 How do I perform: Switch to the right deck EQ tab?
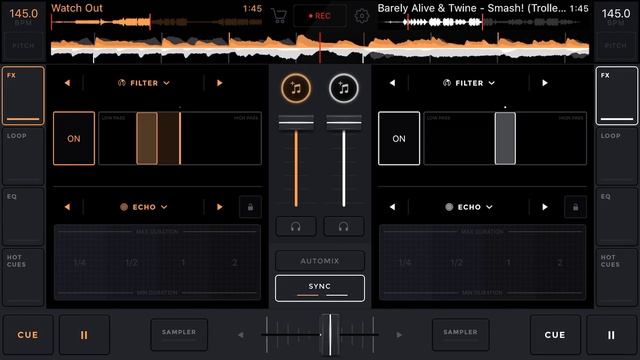pos(617,216)
